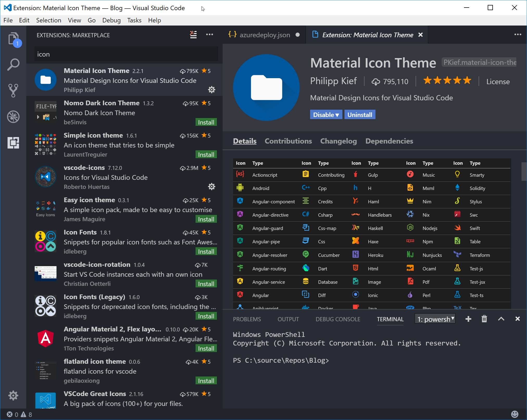Image resolution: width=527 pixels, height=420 pixels.
Task: Click the feedback smiley in status bar
Action: (x=515, y=414)
